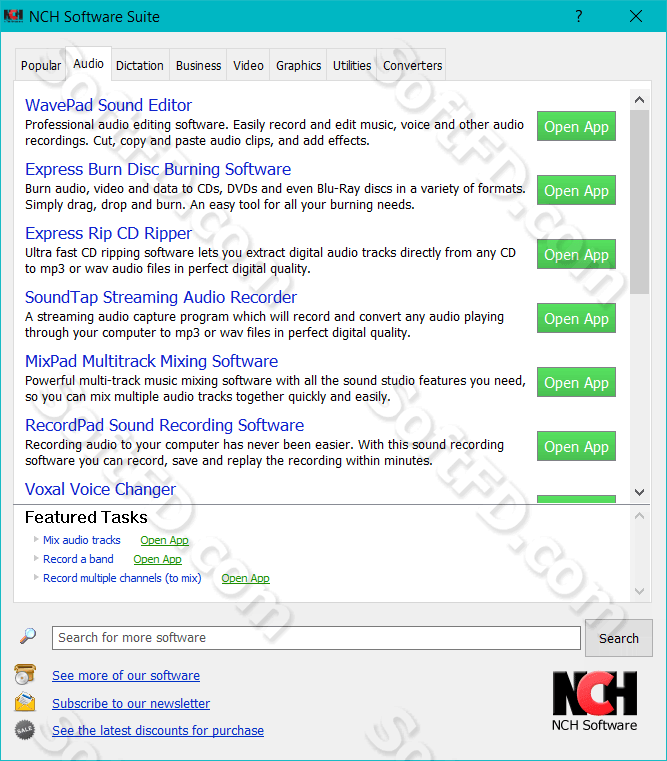
Task: Click Featured Tasks scroll down arrow
Action: 639,591
